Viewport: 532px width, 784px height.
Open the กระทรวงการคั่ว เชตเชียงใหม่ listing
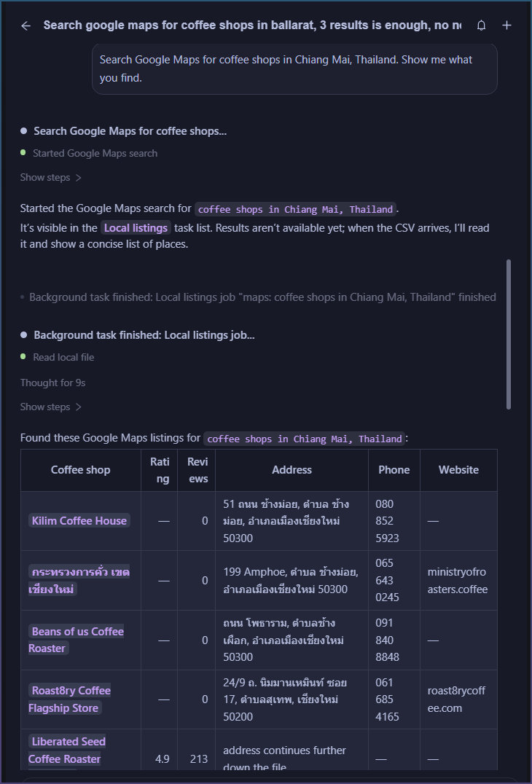79,580
